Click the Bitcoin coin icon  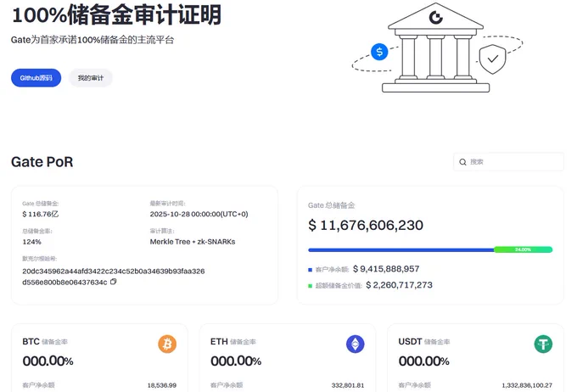pyautogui.click(x=167, y=344)
